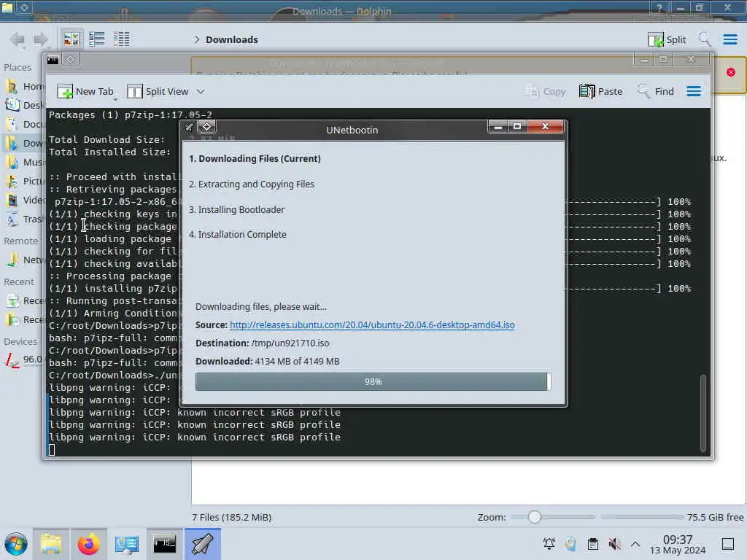Screen dimensions: 747x560
Task: Switch Dolphin to Details view mode
Action: coord(122,39)
